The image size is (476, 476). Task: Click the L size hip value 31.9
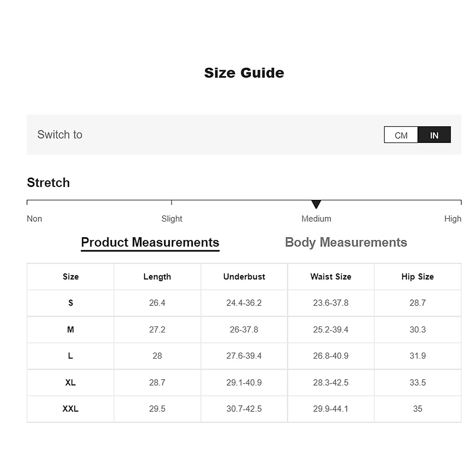click(418, 356)
